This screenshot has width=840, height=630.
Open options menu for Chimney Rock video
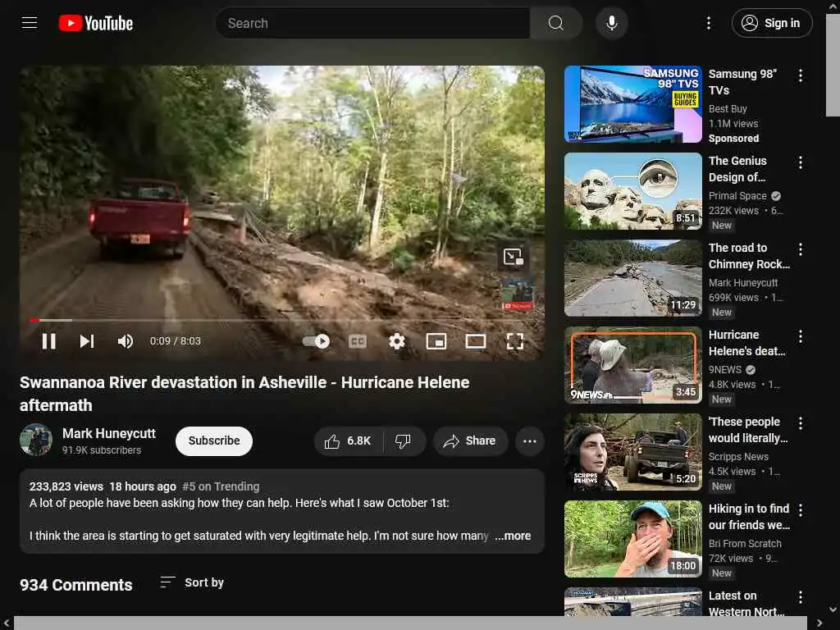(801, 249)
